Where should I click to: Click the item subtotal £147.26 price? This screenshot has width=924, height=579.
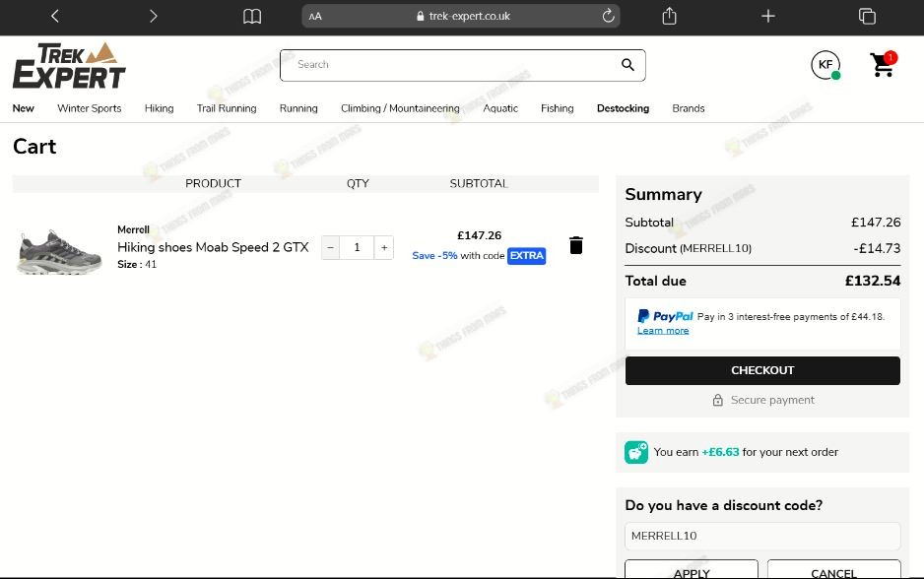[x=480, y=235]
